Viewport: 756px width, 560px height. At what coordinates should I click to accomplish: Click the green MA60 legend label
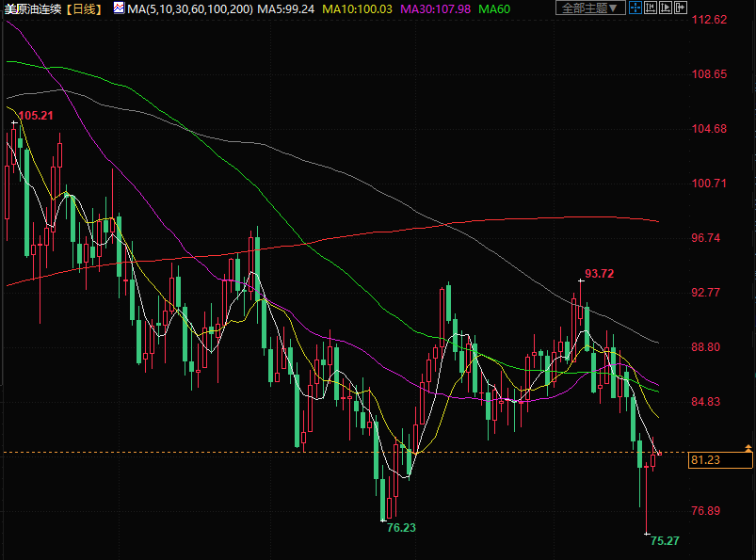(x=494, y=8)
